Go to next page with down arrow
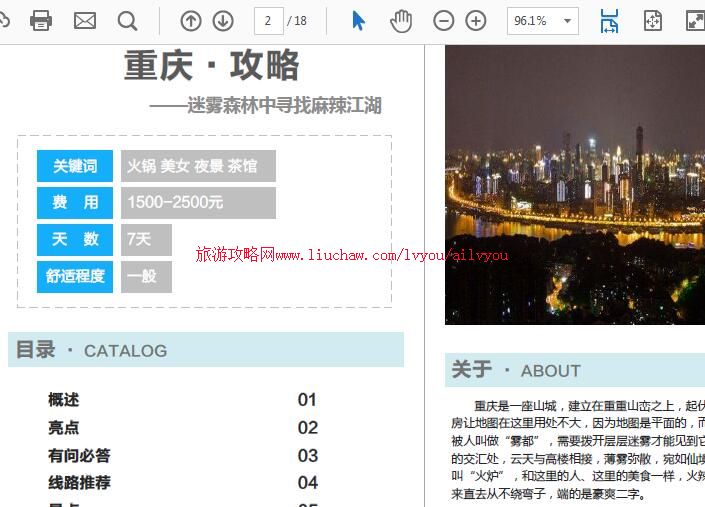 (223, 21)
